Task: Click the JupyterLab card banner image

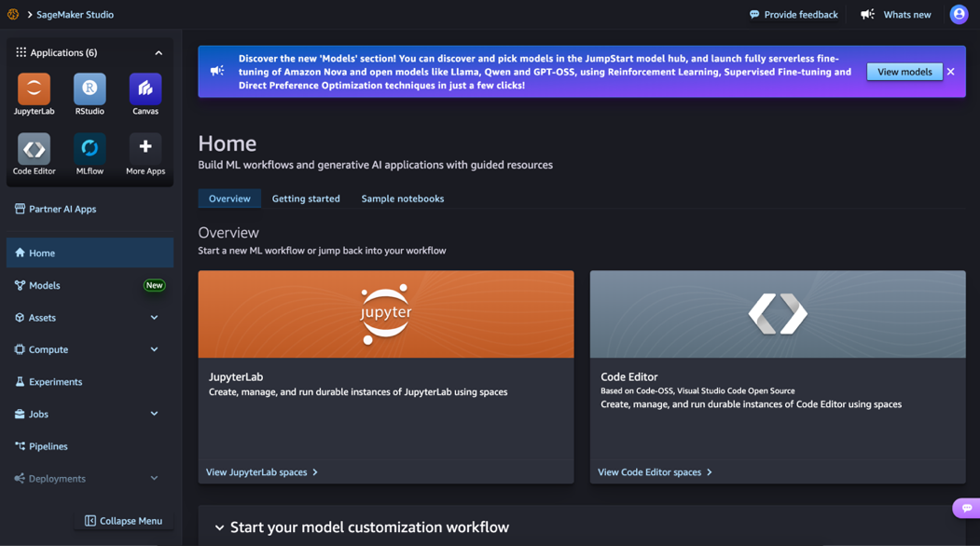Action: point(386,314)
